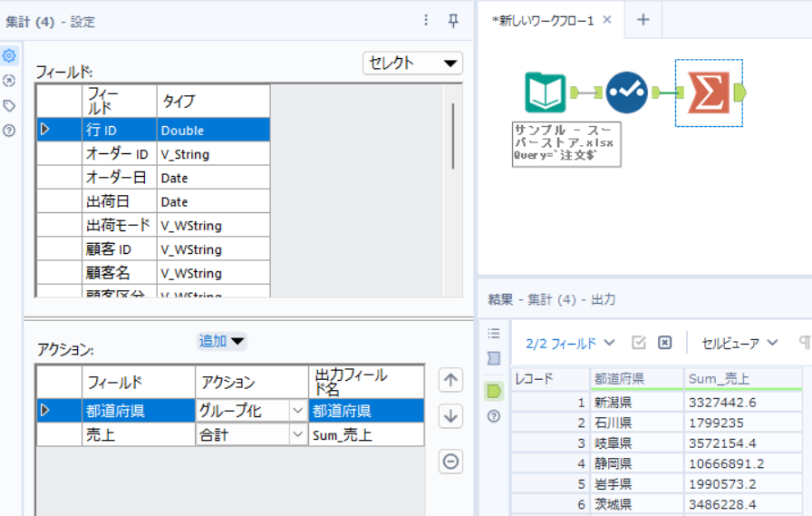The width and height of the screenshot is (812, 516).
Task: Select the オーダー ID field row
Action: pyautogui.click(x=153, y=154)
